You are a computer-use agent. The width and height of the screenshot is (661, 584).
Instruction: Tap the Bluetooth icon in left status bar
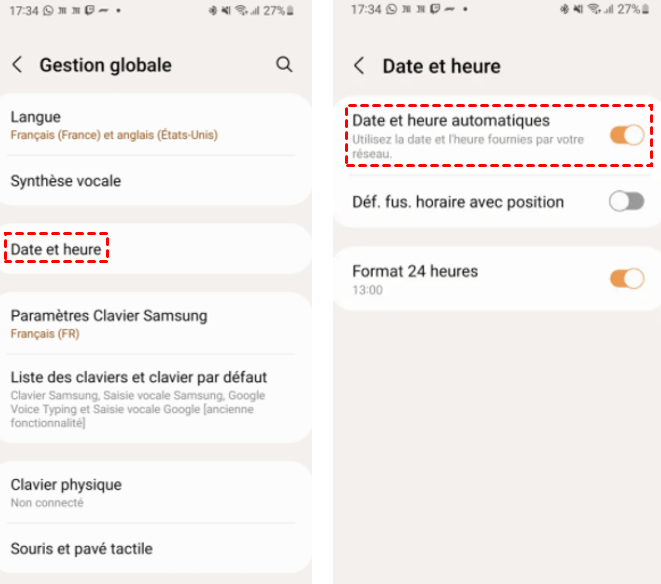point(213,10)
